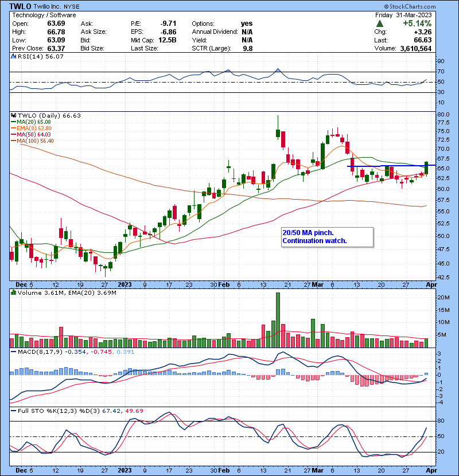Viewport: 459px width, 476px height.
Task: Click the +5.14% percent change value
Action: coord(417,24)
